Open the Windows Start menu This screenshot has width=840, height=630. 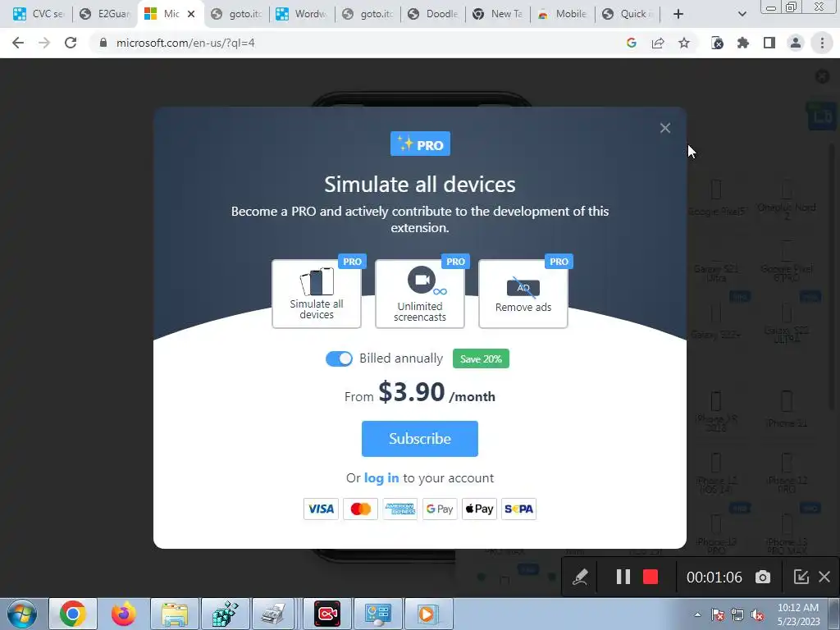point(22,614)
